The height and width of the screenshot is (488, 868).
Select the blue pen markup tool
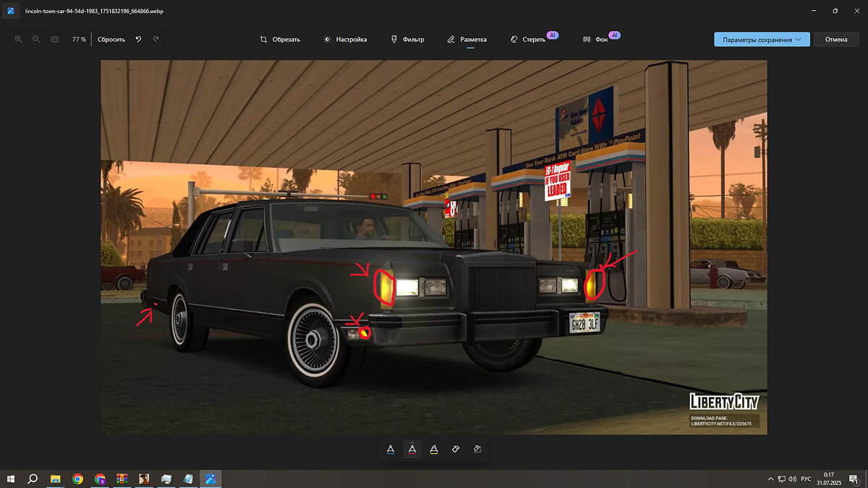pyautogui.click(x=391, y=450)
